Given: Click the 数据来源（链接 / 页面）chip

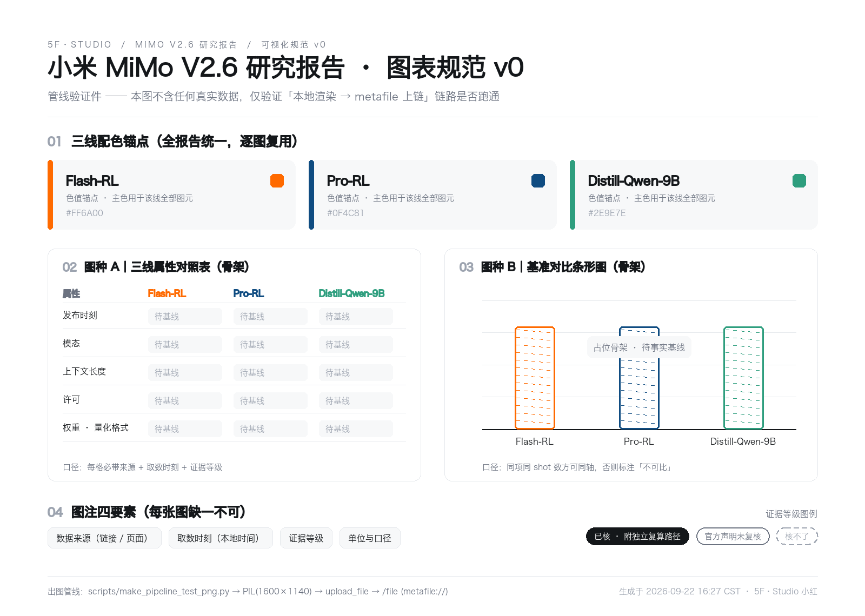Looking at the screenshot, I should [104, 538].
